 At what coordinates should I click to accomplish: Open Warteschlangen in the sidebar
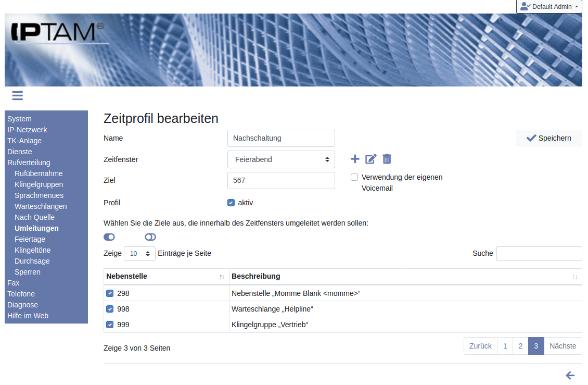pyautogui.click(x=41, y=206)
